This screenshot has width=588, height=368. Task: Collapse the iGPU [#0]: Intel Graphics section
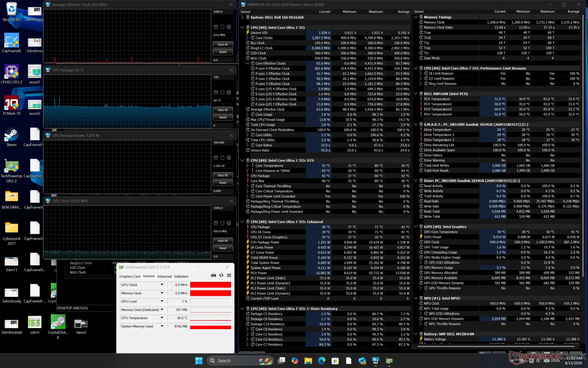pos(416,227)
